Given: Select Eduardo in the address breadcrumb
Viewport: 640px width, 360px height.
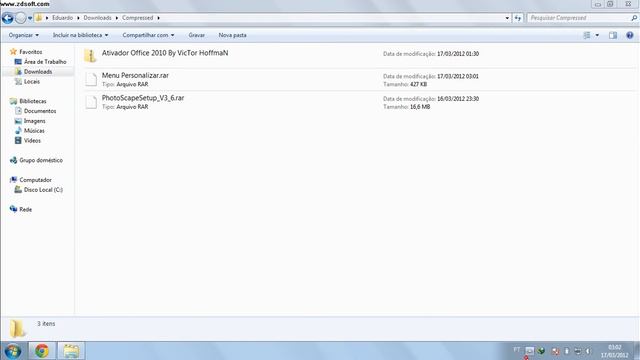Looking at the screenshot, I should pyautogui.click(x=62, y=18).
